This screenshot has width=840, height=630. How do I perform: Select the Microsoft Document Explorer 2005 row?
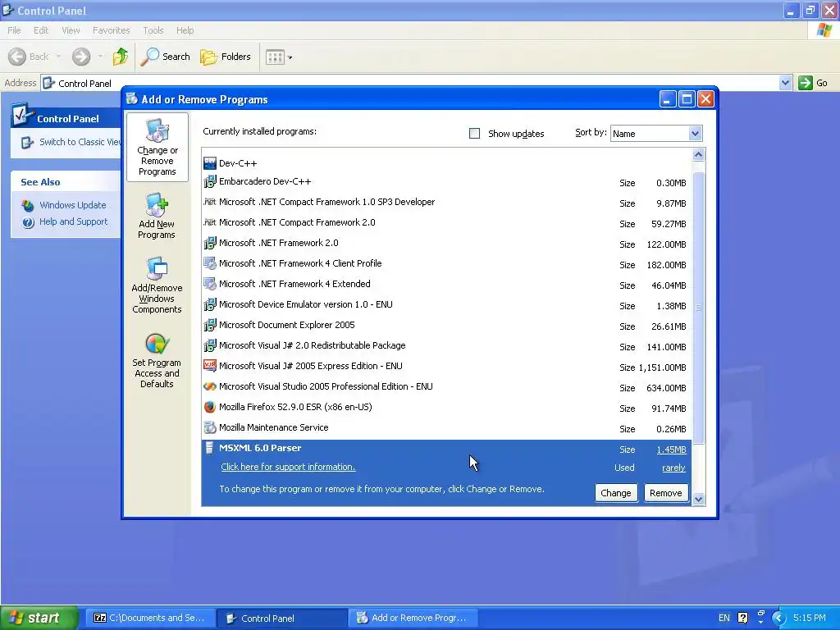(x=445, y=325)
